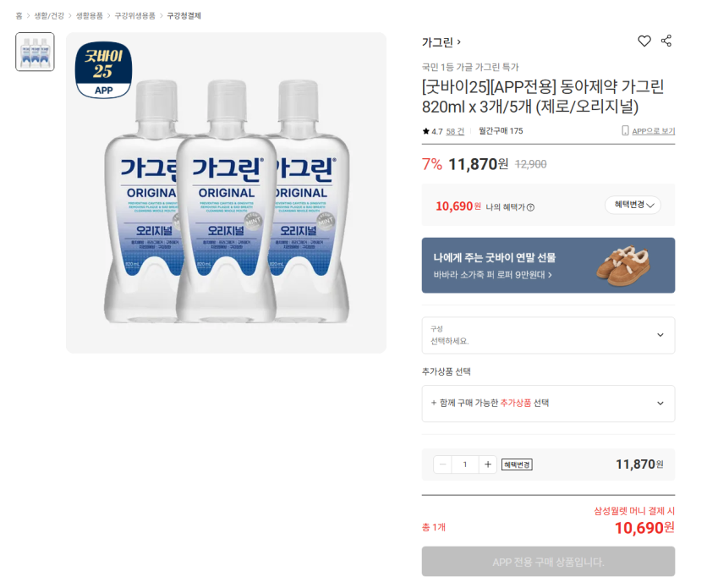Navigate to 구강위생용품 breadcrumb

[134, 16]
